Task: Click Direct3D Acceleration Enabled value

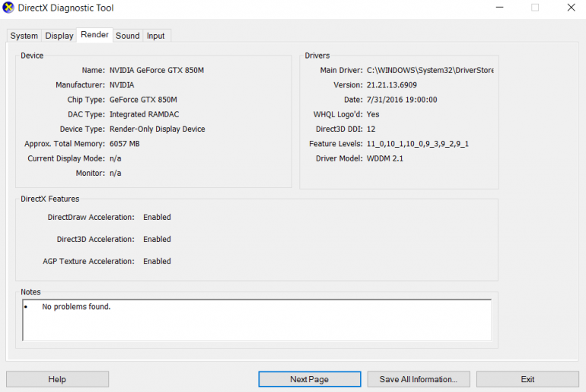Action: coord(157,239)
